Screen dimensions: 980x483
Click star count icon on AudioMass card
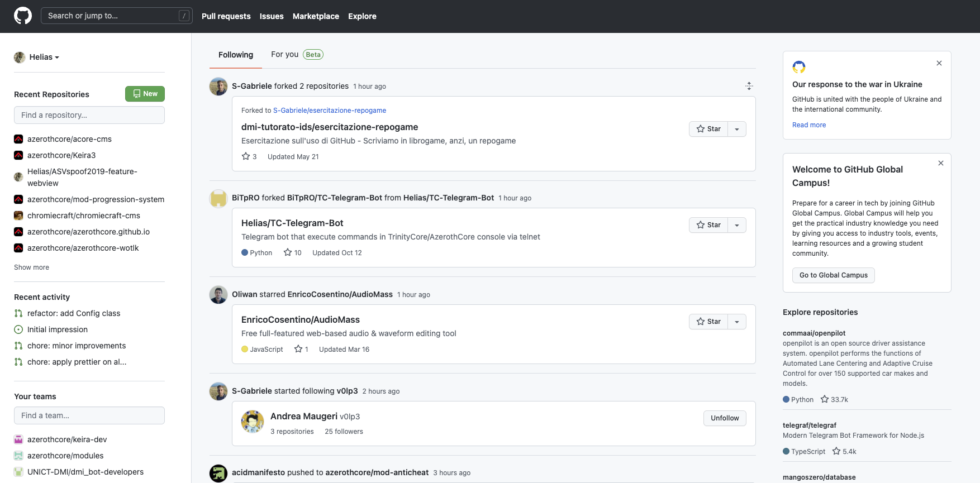pos(298,349)
